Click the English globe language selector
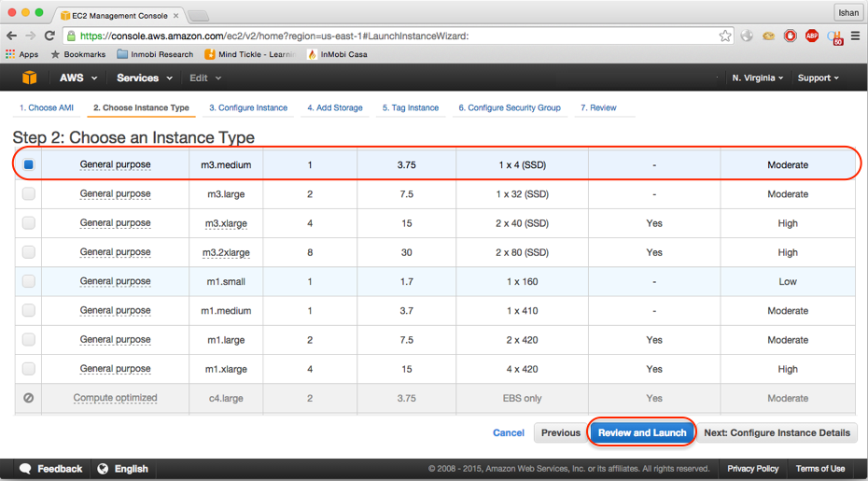The image size is (868, 481). pos(123,469)
